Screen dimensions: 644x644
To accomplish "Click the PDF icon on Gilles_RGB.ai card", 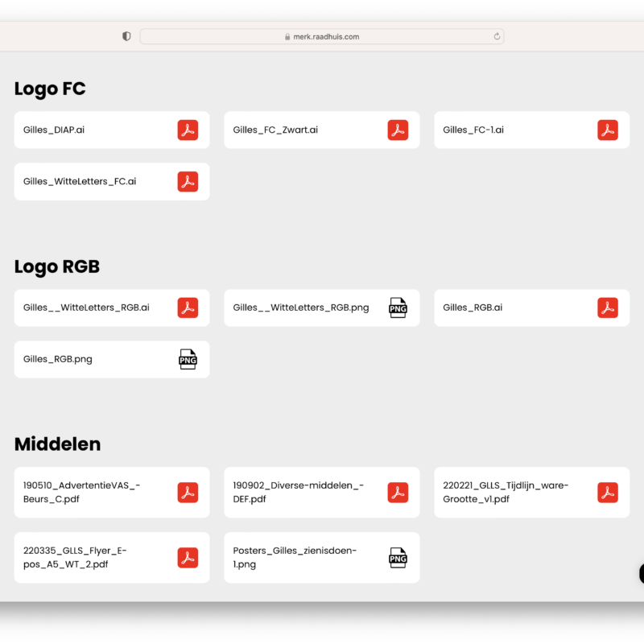I will (608, 308).
